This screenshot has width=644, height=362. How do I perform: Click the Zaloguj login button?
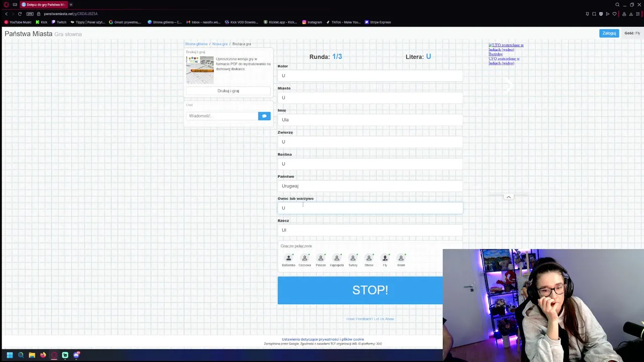(x=609, y=33)
